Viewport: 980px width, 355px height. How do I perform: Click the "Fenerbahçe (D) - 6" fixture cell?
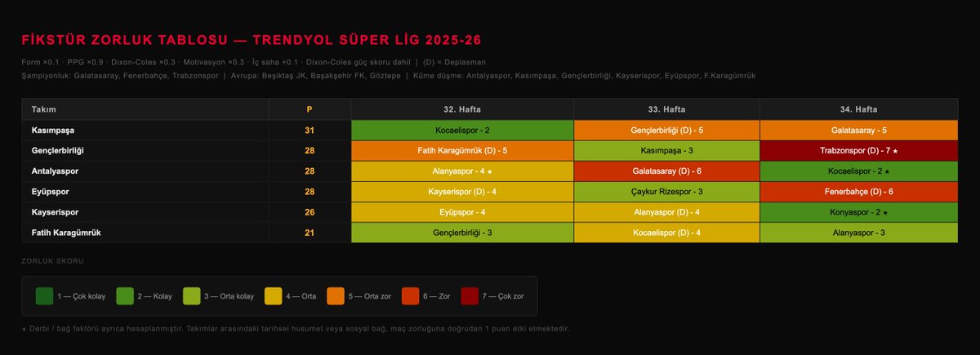pyautogui.click(x=858, y=192)
